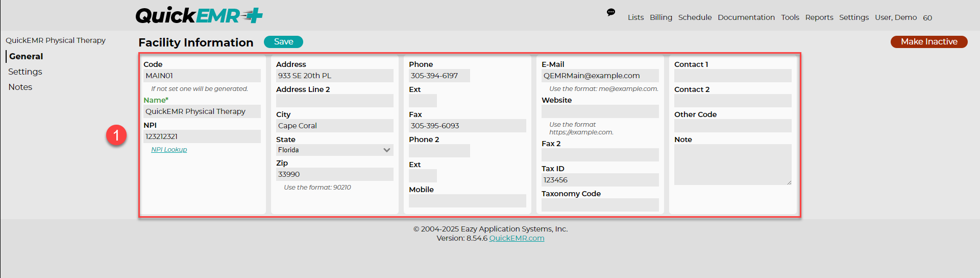Click the Taxonomy Code field
Image resolution: width=980 pixels, height=278 pixels.
tap(600, 205)
